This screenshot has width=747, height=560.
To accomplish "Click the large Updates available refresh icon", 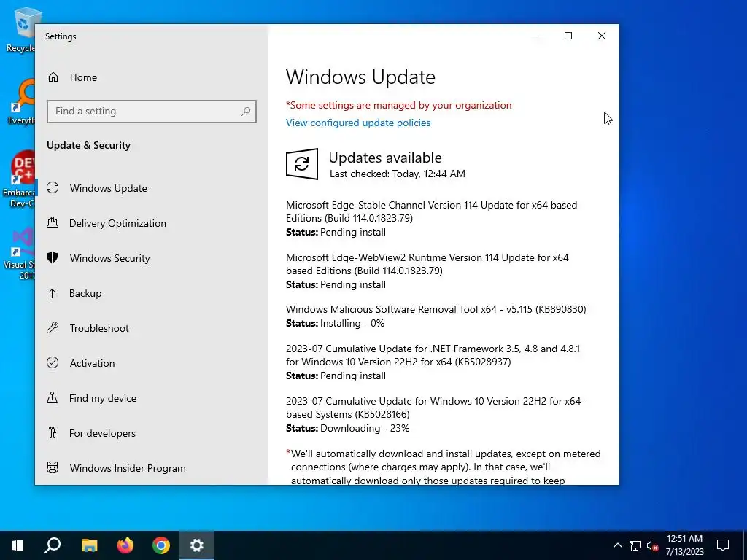I will [302, 164].
